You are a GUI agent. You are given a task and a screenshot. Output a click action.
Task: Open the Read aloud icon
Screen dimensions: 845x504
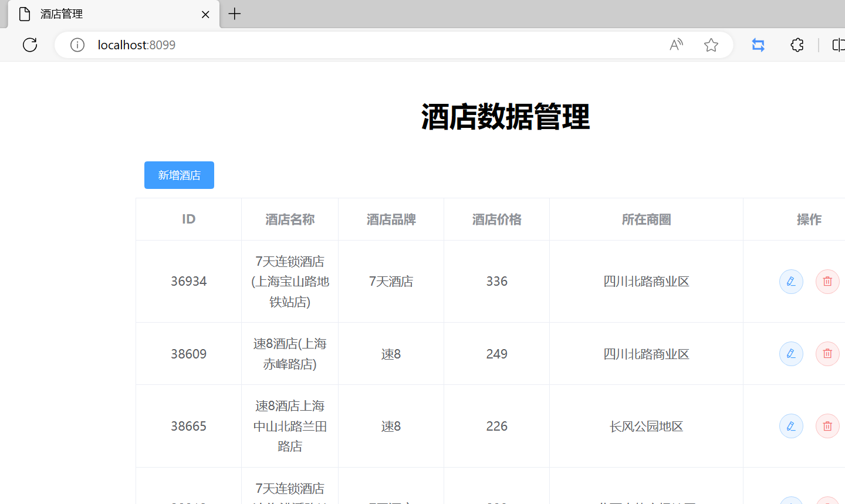677,45
